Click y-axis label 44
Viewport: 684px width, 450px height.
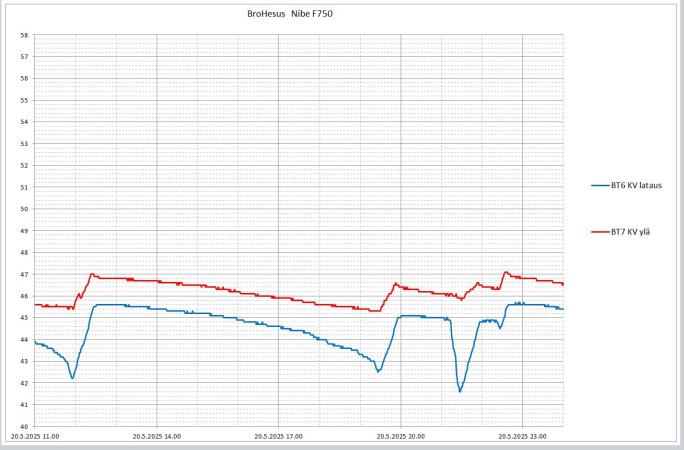click(24, 339)
